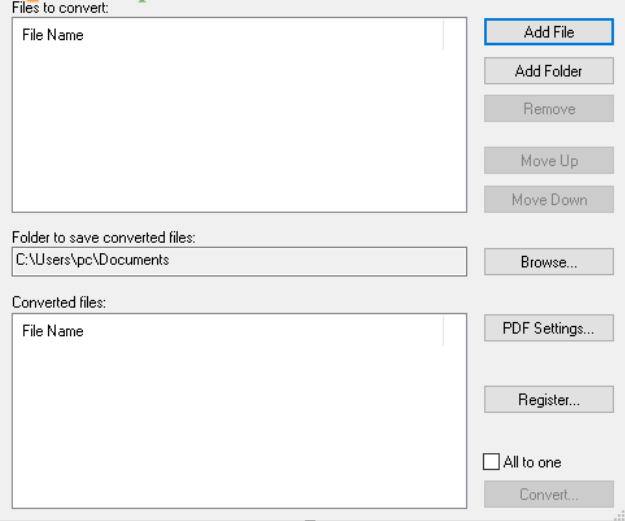
Task: Click empty area of Files to convert list
Action: pos(239,130)
